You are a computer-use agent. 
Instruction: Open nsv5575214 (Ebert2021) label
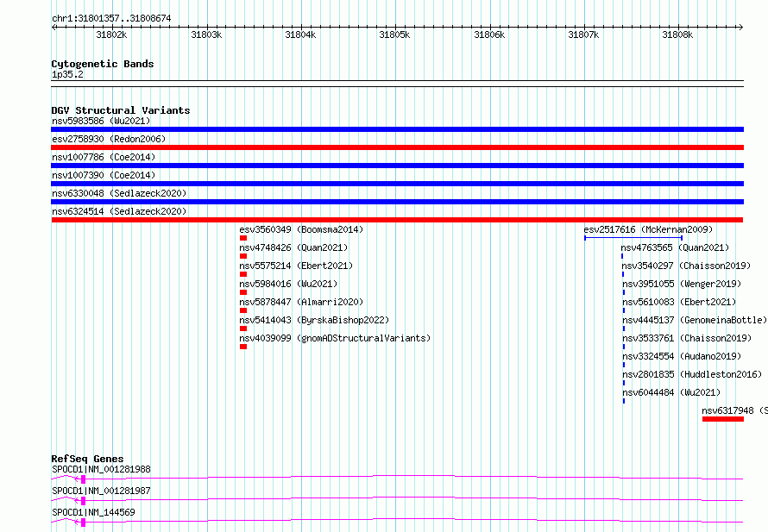tap(296, 266)
